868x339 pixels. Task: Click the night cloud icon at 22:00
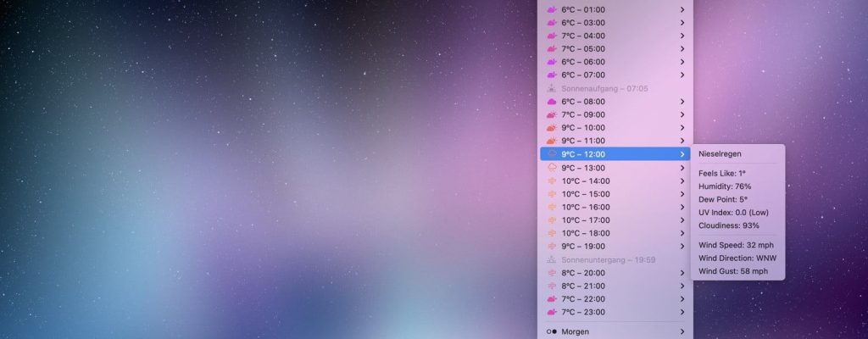(552, 299)
